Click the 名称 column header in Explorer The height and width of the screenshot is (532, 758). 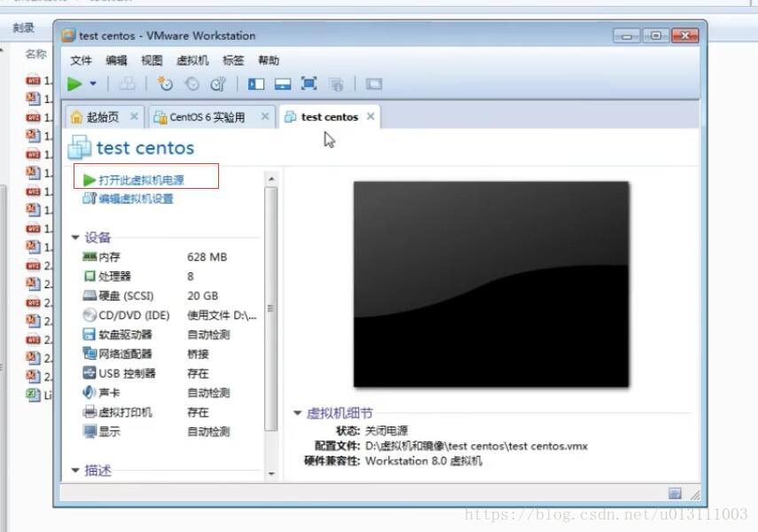coord(35,54)
